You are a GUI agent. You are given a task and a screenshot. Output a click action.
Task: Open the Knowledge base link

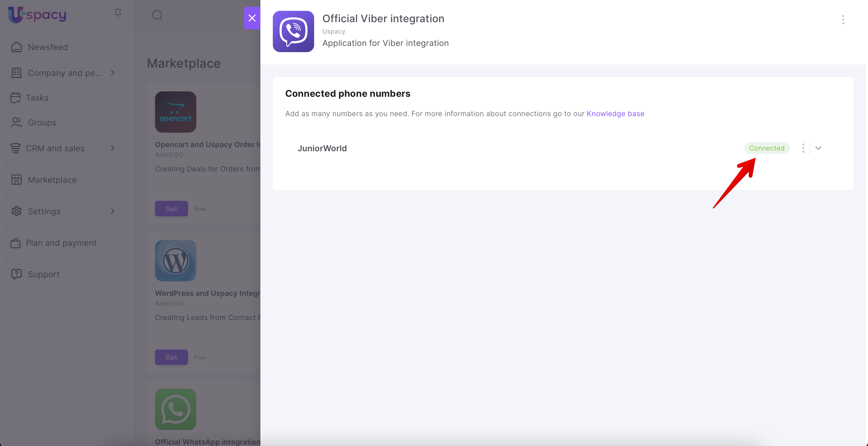click(x=615, y=114)
